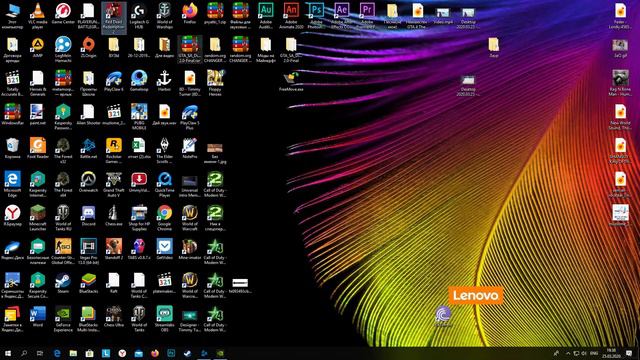Launch PUBG MOBILE shortcut
This screenshot has width=640, height=360.
pos(139,117)
